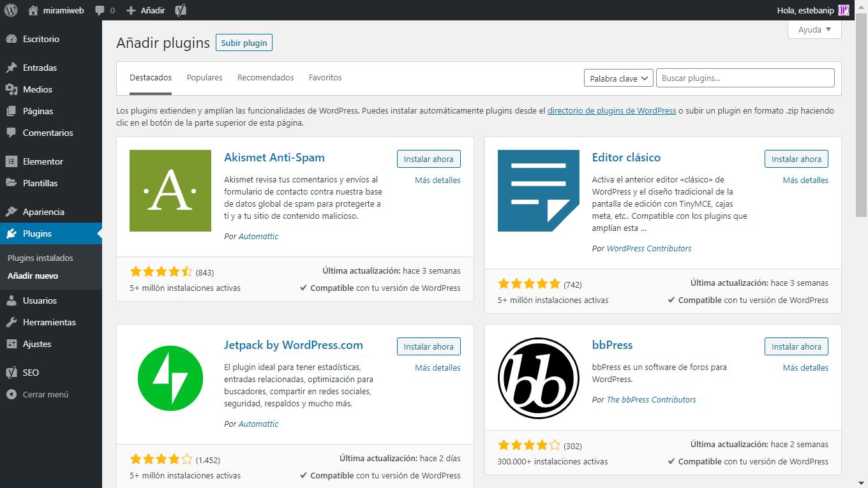
Task: Click the user avatar for estebanip
Action: [844, 10]
